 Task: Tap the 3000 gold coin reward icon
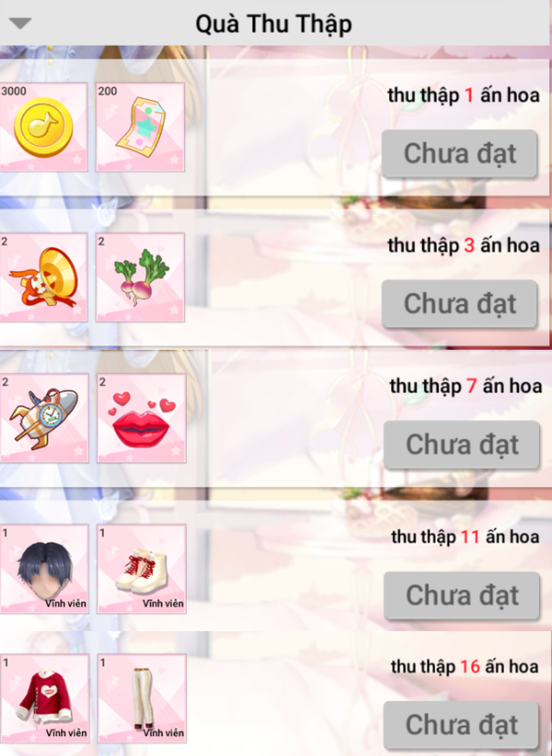[43, 127]
